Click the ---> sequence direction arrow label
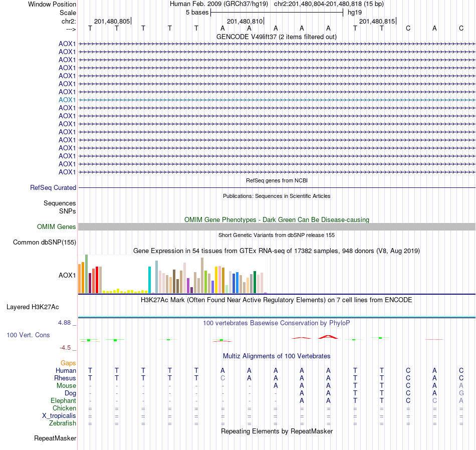 tap(71, 29)
